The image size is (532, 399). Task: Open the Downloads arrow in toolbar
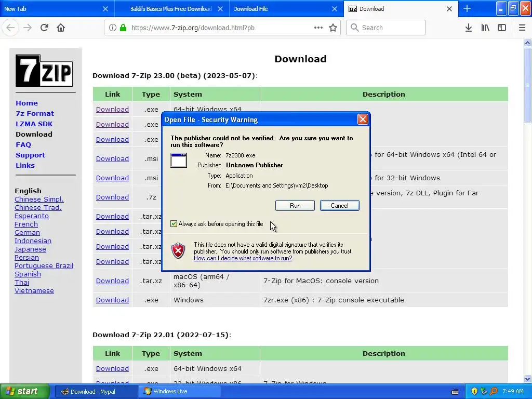(469, 28)
